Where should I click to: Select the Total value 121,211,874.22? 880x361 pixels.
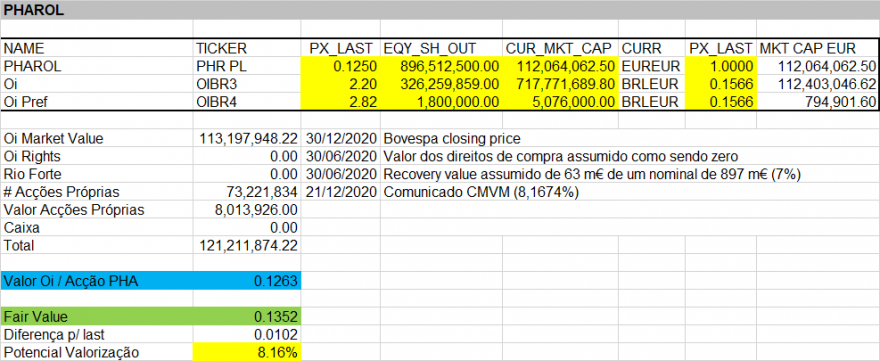247,245
